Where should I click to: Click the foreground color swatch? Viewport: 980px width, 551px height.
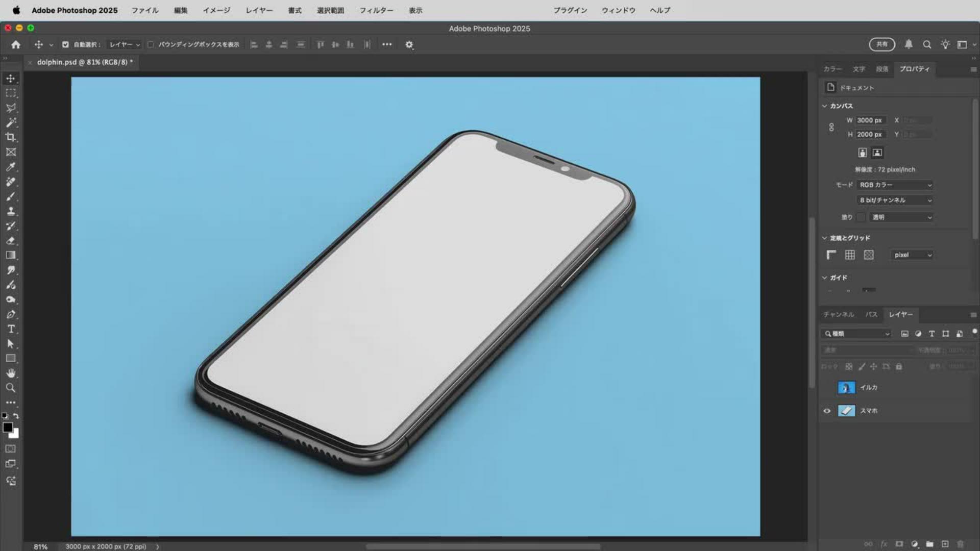8,428
